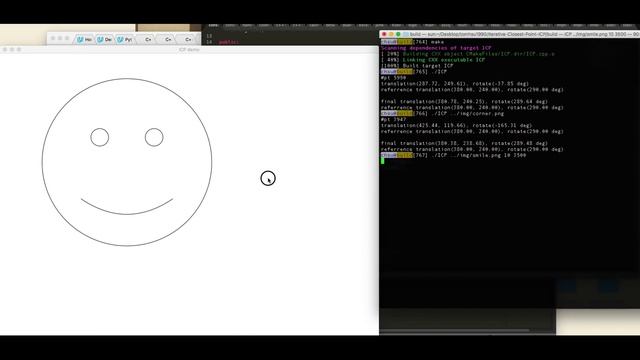640x360 pixels.
Task: Click the folder icon in the terminal title
Action: click(x=406, y=34)
